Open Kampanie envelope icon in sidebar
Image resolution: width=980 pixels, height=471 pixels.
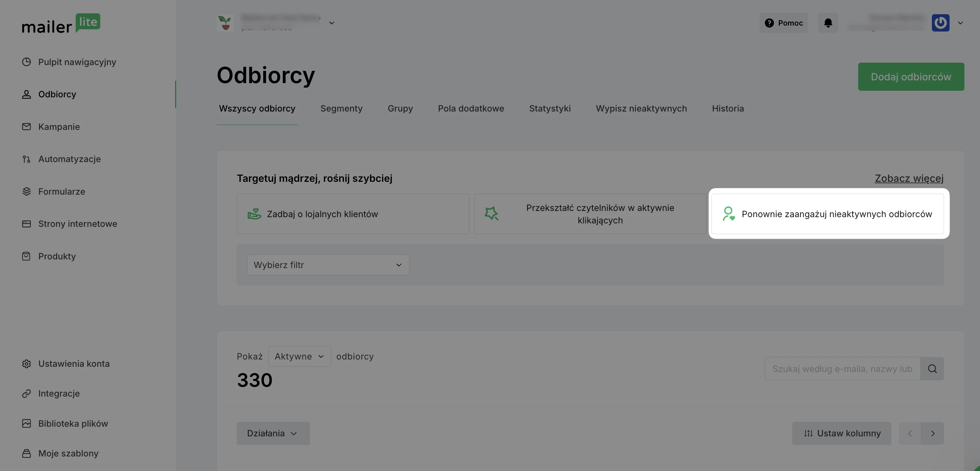(x=26, y=126)
